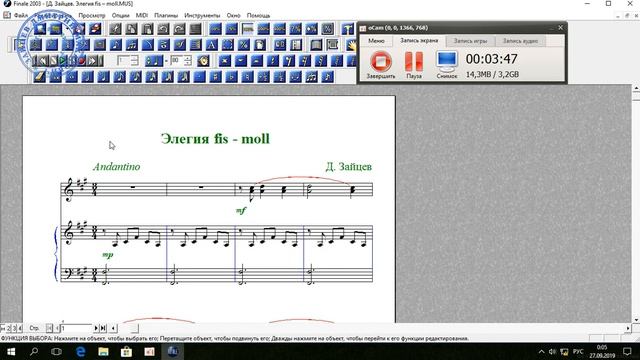The image size is (640, 360).
Task: Click the tempo value spinner arrows
Action: coord(187,61)
